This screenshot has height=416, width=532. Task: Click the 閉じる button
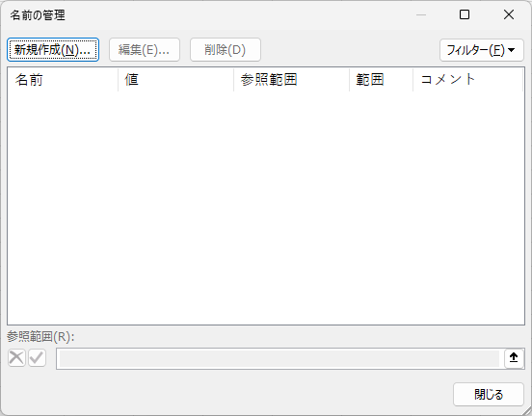pyautogui.click(x=489, y=394)
